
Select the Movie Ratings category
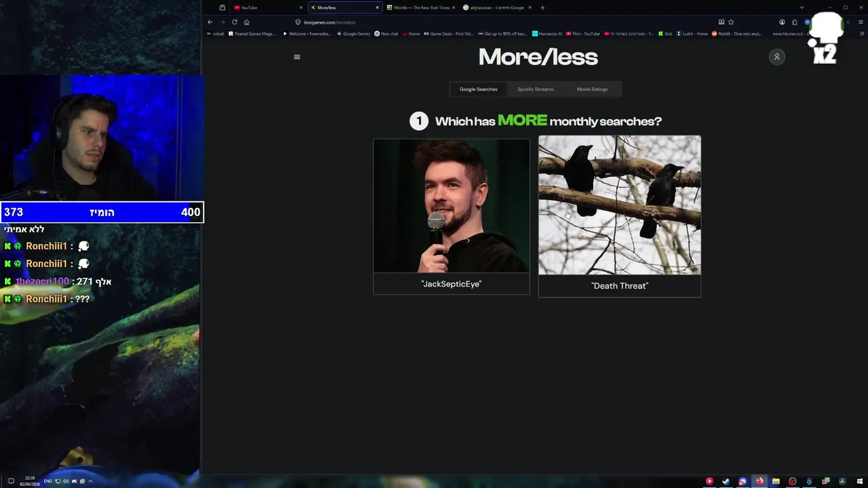point(592,89)
